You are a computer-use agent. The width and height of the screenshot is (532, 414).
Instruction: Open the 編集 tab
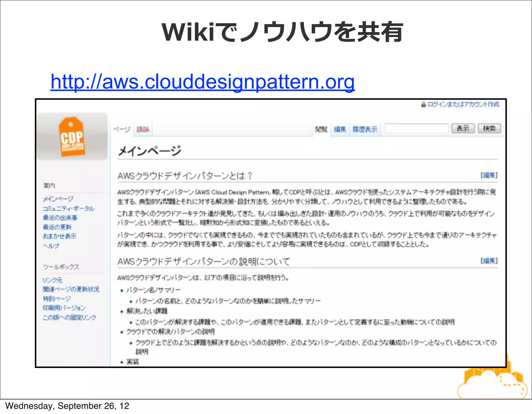click(340, 129)
